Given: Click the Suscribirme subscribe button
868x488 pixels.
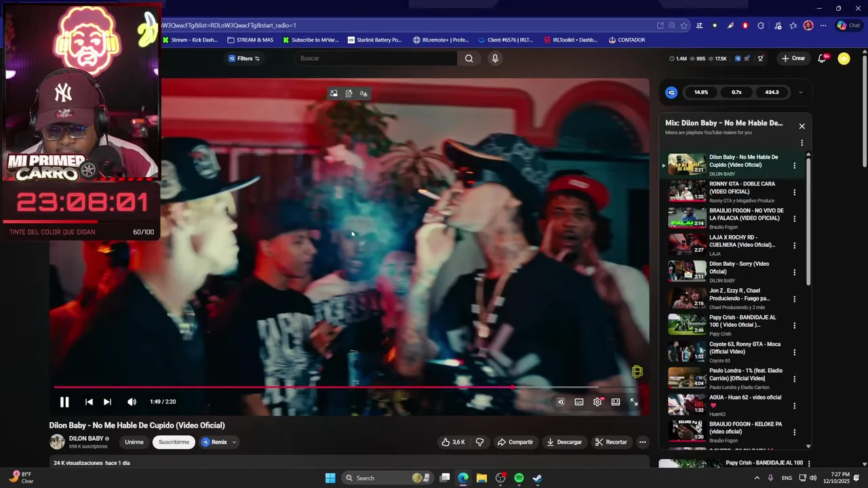Looking at the screenshot, I should (x=174, y=442).
